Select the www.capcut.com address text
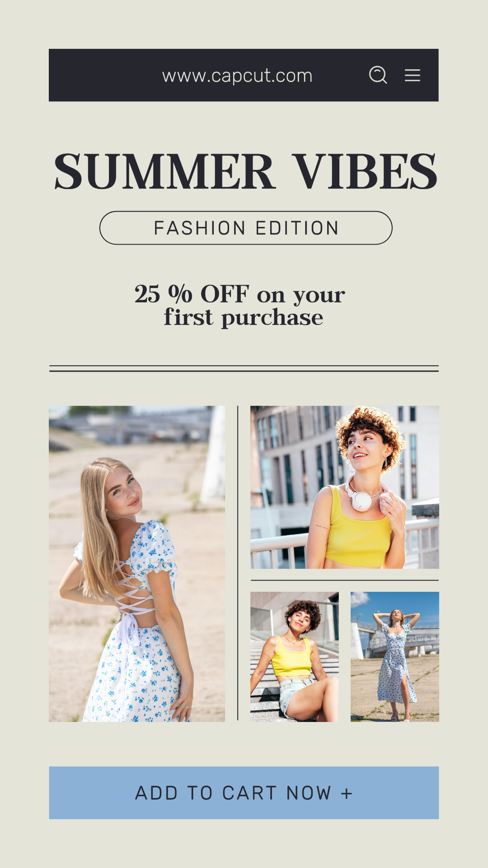488x868 pixels. 237,76
